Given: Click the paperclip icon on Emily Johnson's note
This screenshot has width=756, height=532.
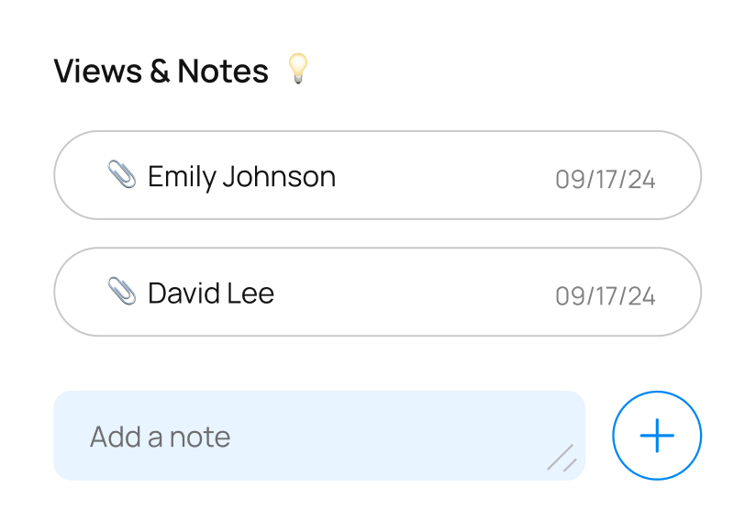Looking at the screenshot, I should click(x=121, y=174).
